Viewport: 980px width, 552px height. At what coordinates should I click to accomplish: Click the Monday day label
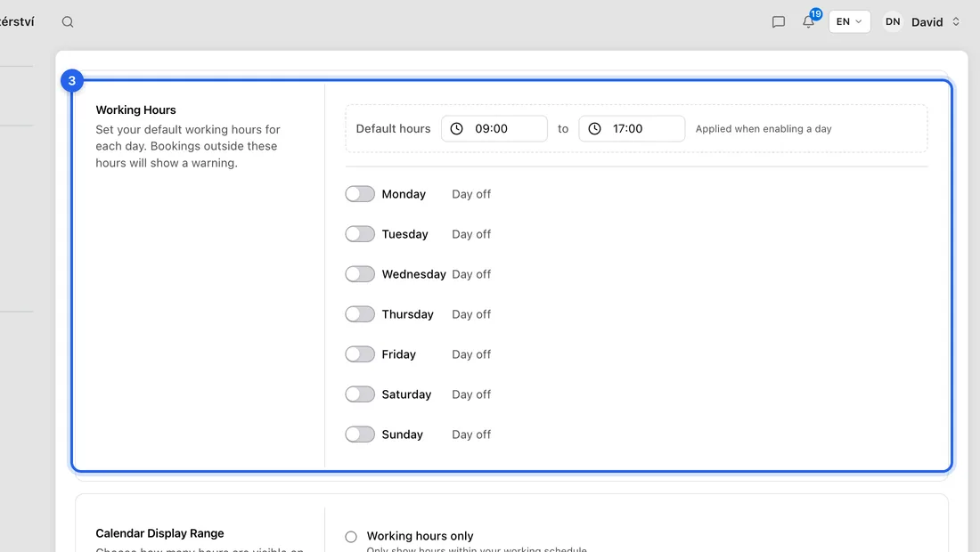point(404,194)
